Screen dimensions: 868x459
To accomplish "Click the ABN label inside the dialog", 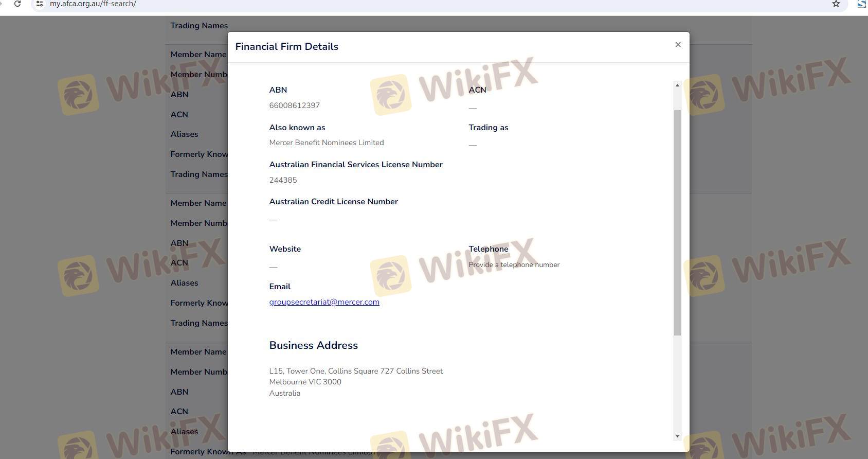I will (278, 90).
